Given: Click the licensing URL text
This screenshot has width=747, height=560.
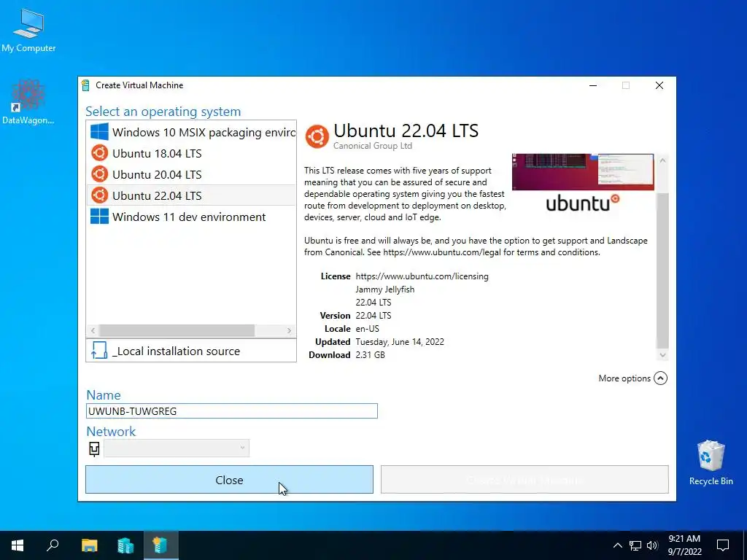Looking at the screenshot, I should pyautogui.click(x=422, y=276).
